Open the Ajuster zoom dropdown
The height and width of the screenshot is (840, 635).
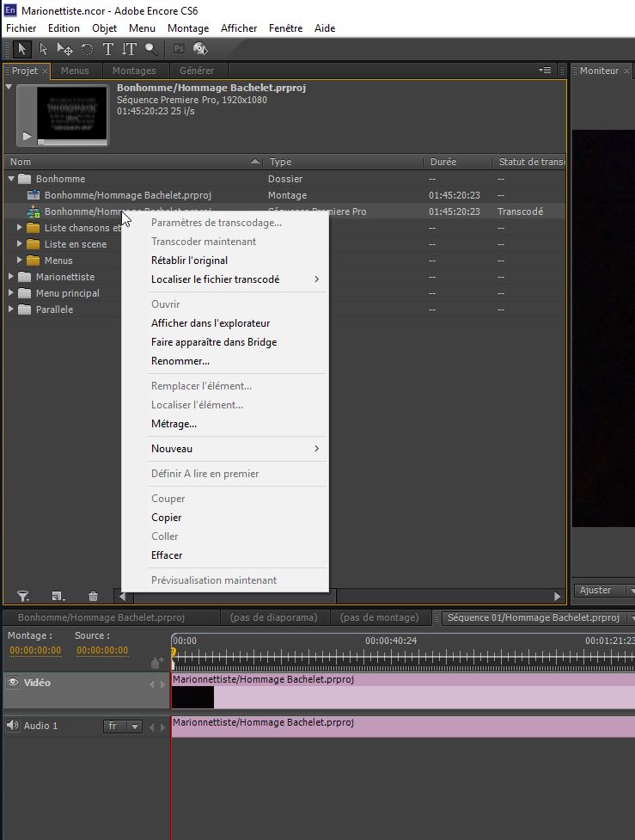603,590
